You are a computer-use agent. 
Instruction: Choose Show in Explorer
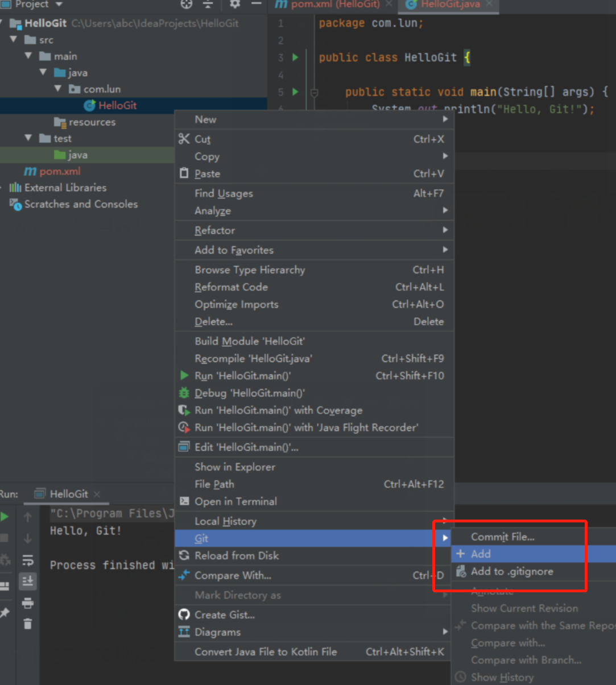314,467
